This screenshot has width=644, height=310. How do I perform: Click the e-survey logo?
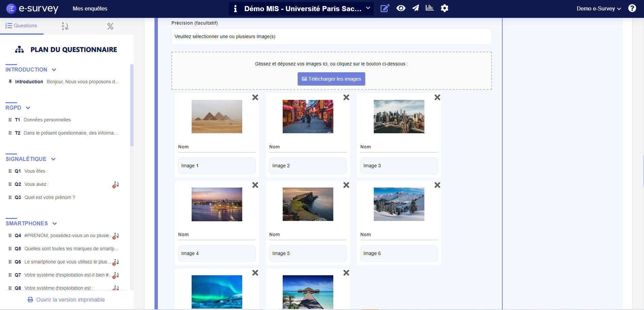[x=33, y=8]
